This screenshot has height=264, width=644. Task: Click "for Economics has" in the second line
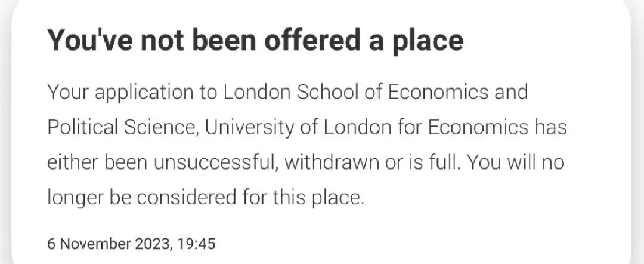[x=482, y=127]
